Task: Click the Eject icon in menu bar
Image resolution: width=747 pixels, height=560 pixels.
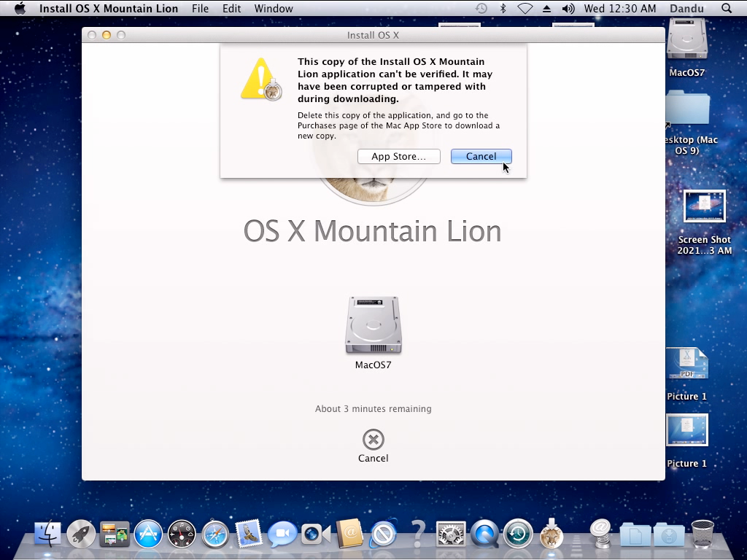Action: [546, 9]
